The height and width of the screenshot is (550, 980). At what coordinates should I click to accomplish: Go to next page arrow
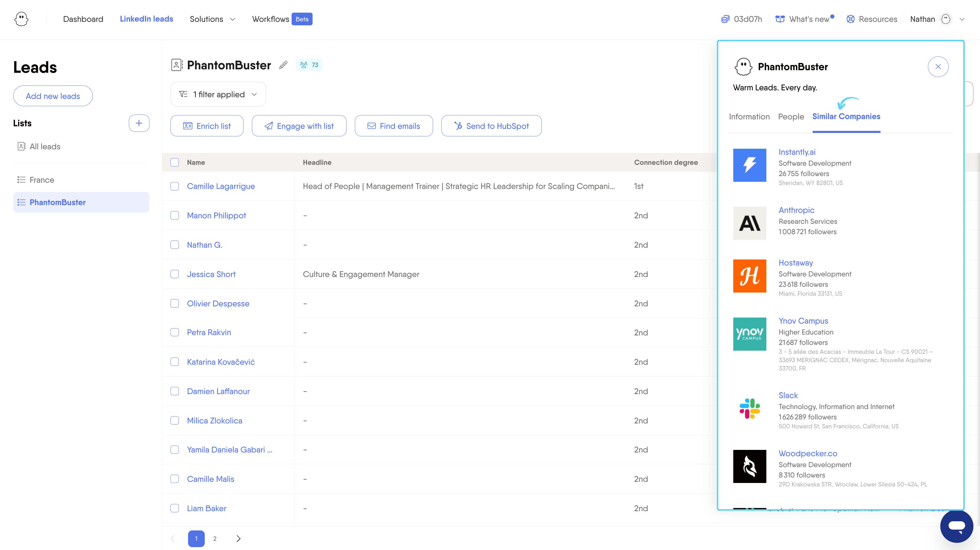[238, 538]
